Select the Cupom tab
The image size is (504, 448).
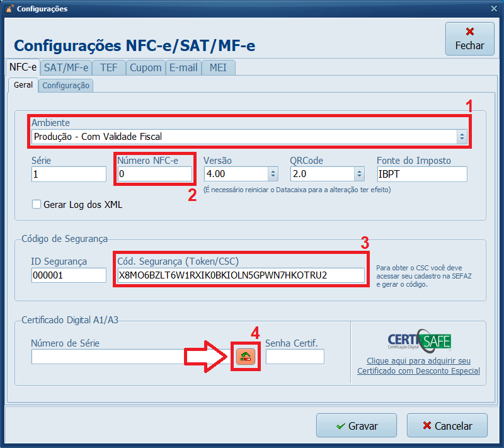pos(146,67)
